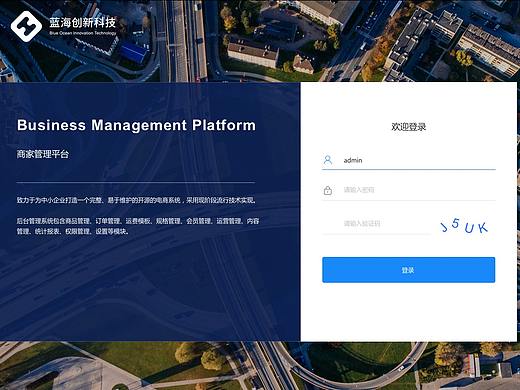Focus the verification code input field
This screenshot has height=390, width=520.
click(x=377, y=224)
